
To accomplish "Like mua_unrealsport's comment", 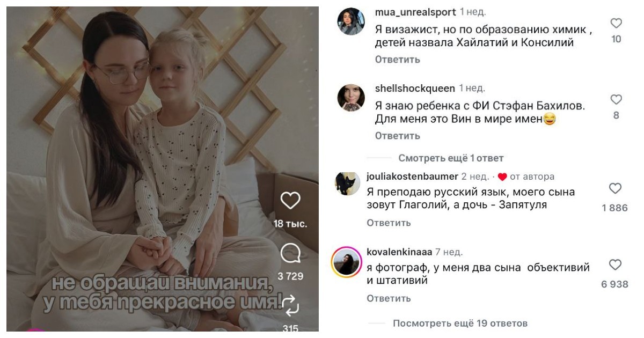I will coord(616,23).
